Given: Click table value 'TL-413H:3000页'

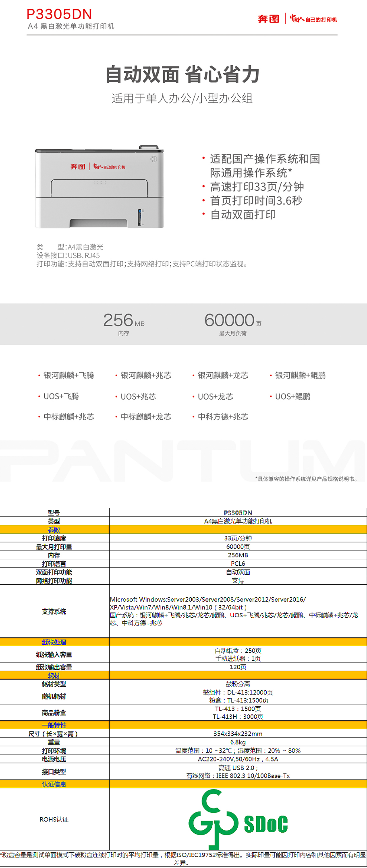Looking at the screenshot, I should click(238, 717).
